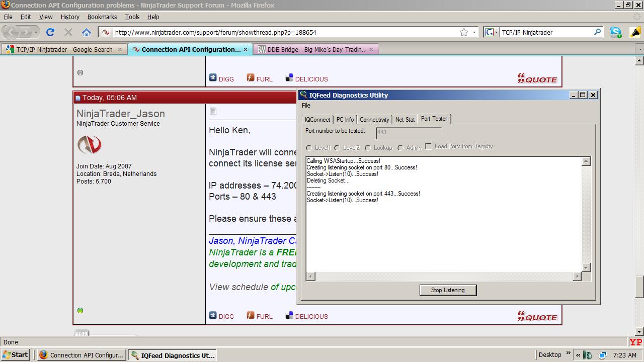Open the back/forward history dropdown arrow

[36, 33]
